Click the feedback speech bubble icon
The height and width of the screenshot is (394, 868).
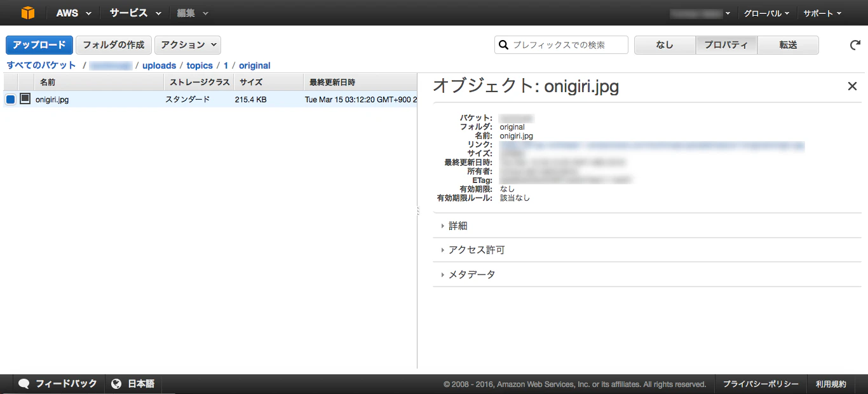point(24,384)
